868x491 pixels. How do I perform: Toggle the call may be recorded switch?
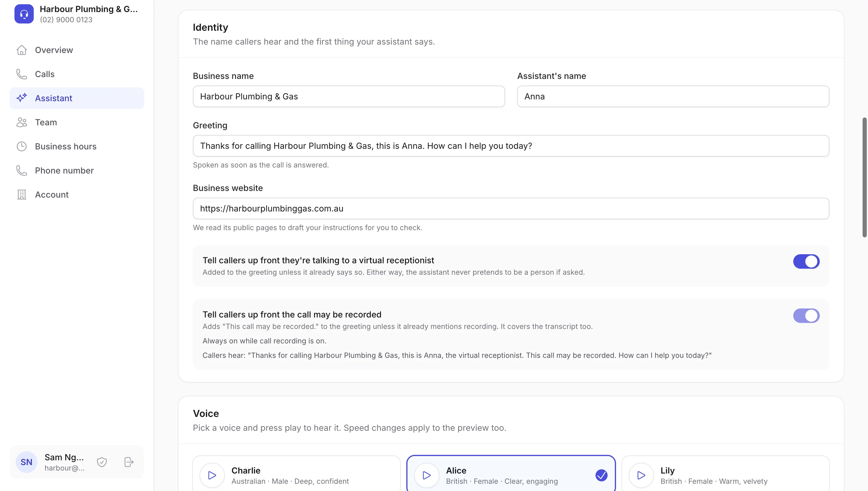[x=806, y=316]
